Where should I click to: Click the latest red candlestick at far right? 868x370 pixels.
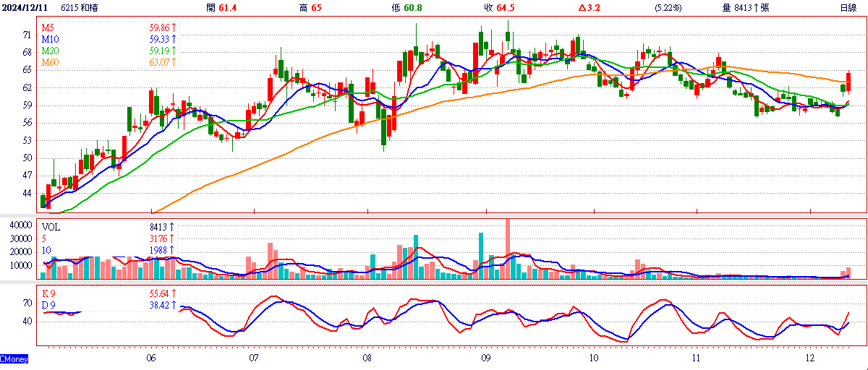(849, 82)
